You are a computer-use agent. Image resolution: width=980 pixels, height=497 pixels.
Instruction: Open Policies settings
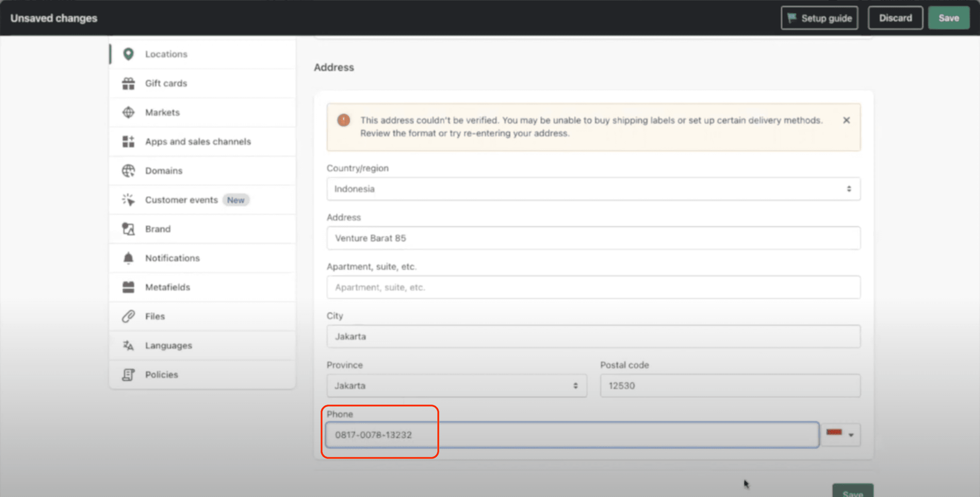tap(202, 375)
